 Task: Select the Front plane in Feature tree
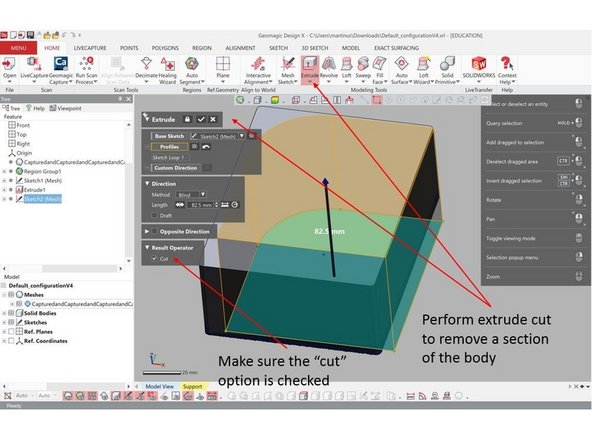tap(23, 125)
